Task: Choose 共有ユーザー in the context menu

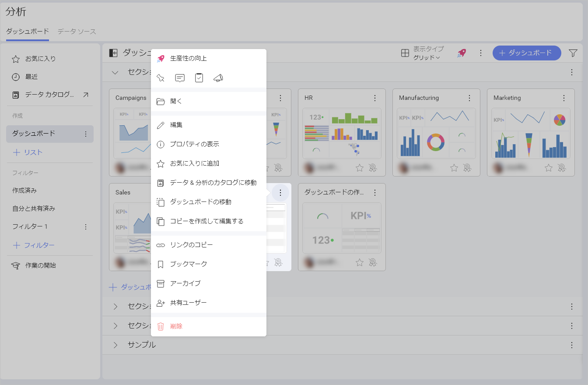Action: (x=209, y=303)
